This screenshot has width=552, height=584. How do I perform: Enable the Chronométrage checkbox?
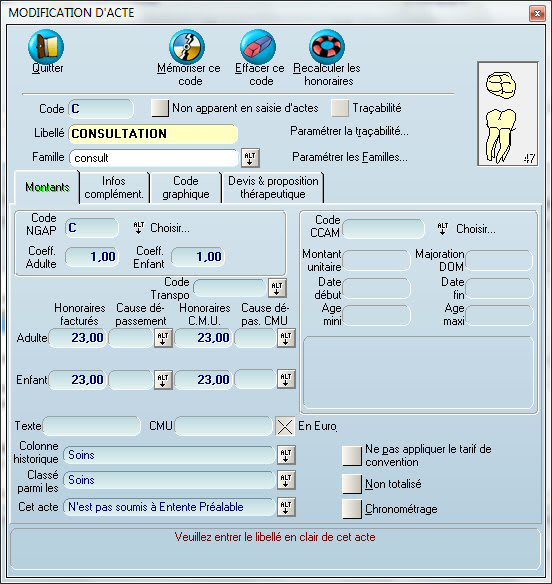click(x=352, y=509)
